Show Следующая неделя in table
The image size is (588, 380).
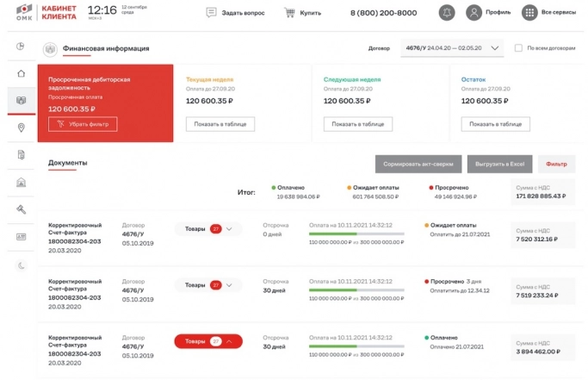pos(358,124)
